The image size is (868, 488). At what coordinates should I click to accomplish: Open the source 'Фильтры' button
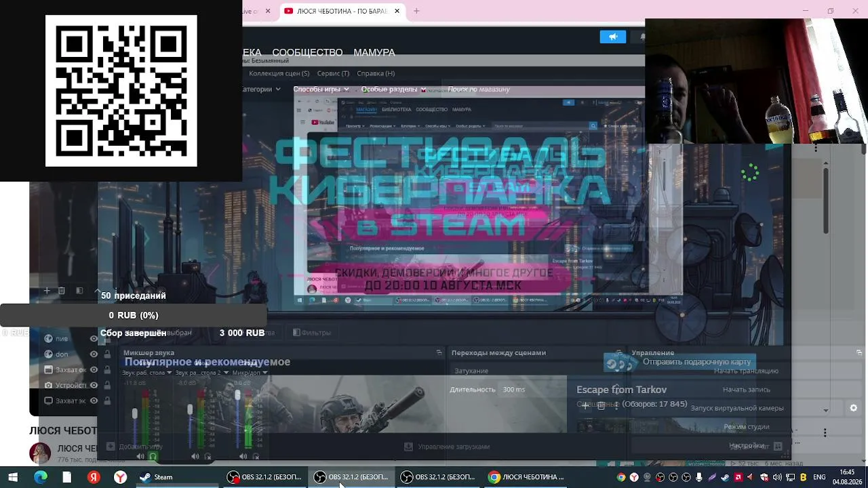point(312,333)
